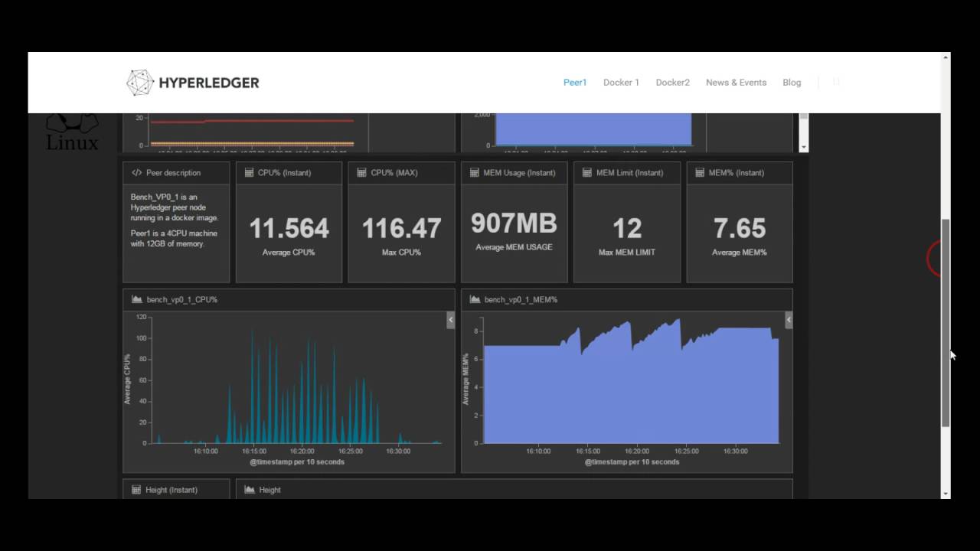The width and height of the screenshot is (980, 551).
Task: Click the Height panel title next to Height (Instant)
Action: 269,490
